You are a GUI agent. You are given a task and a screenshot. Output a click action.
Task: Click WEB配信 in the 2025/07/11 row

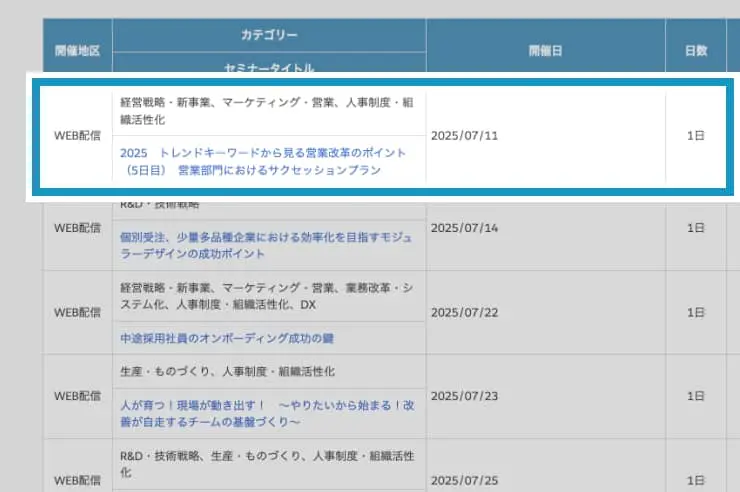pos(76,136)
